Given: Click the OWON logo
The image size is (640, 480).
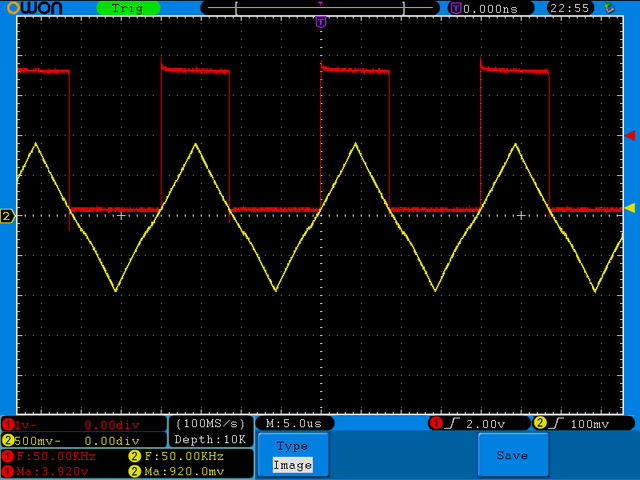Looking at the screenshot, I should coord(35,8).
